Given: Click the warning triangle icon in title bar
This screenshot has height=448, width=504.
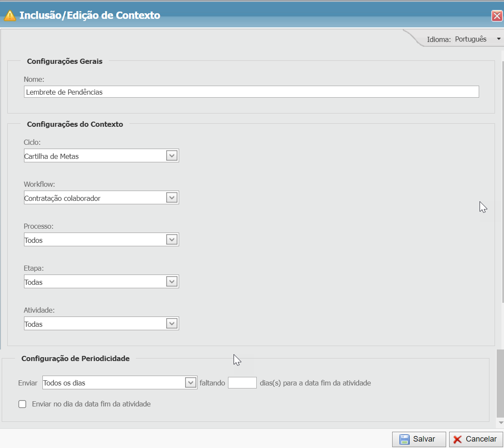Looking at the screenshot, I should (9, 15).
